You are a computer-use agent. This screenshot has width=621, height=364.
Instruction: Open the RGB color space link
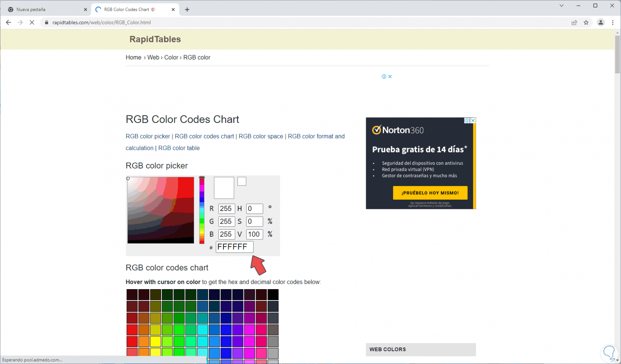coord(261,136)
